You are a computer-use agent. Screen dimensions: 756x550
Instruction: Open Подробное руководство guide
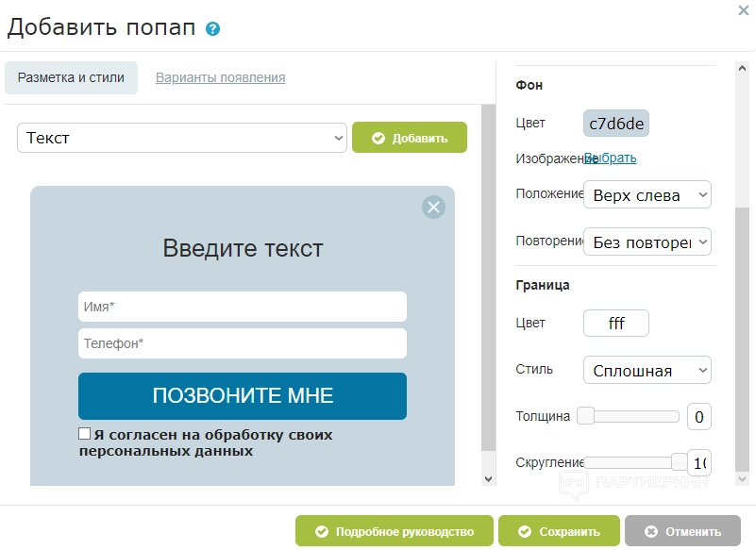pyautogui.click(x=395, y=531)
